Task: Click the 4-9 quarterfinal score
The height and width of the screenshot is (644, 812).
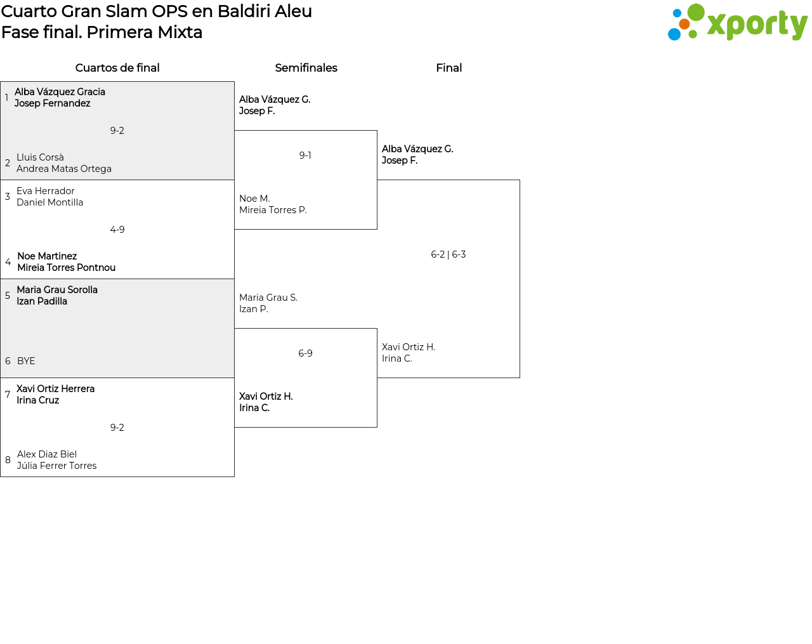Action: coord(117,230)
